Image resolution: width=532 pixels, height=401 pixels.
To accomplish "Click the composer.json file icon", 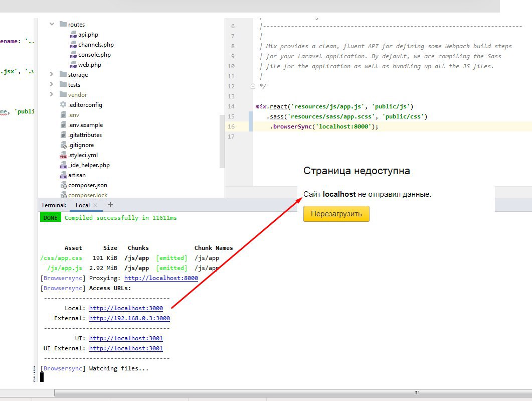I will click(64, 185).
